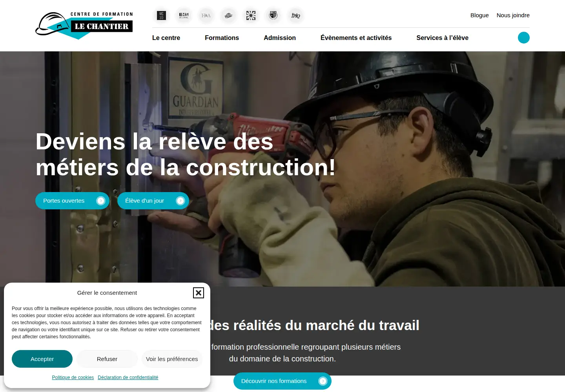Click arrow icon on Élève d'un jour button

point(180,201)
